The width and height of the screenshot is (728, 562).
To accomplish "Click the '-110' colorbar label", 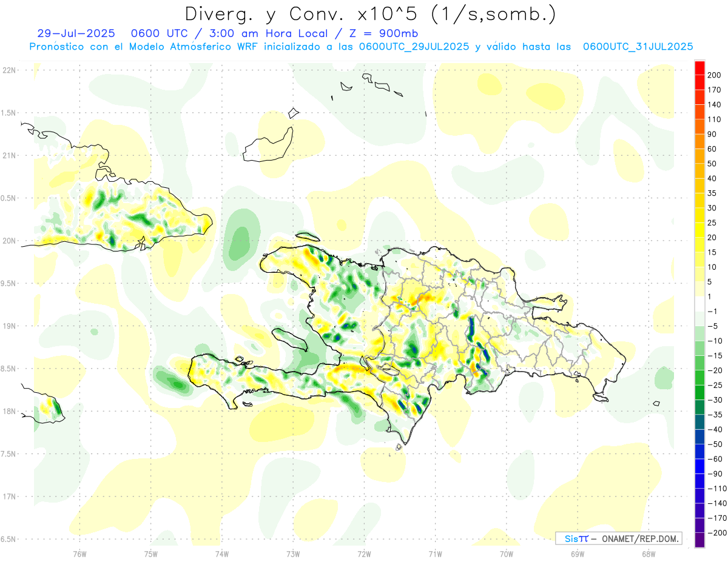I will 716,489.
